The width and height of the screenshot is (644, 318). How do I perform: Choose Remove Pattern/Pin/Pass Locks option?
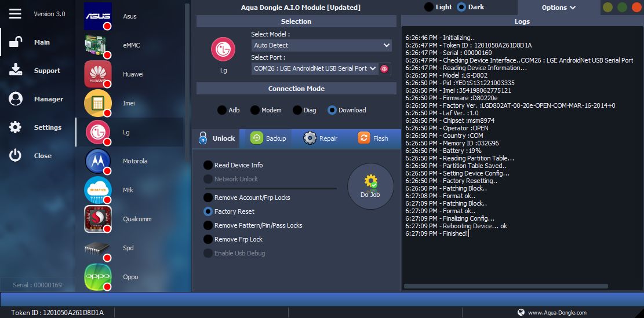(208, 225)
